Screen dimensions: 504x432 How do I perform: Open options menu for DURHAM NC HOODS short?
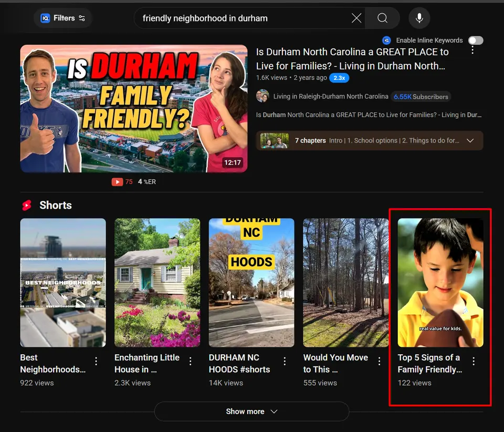coord(285,361)
